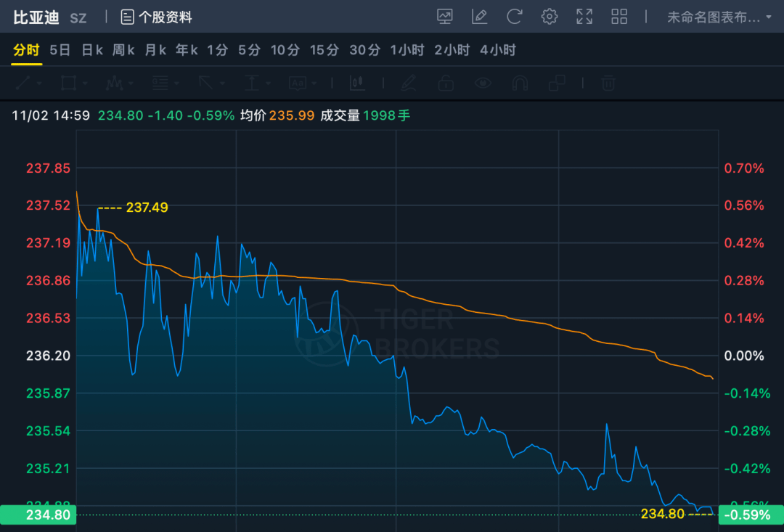
Task: Refresh the chart with the reload icon
Action: (x=514, y=17)
